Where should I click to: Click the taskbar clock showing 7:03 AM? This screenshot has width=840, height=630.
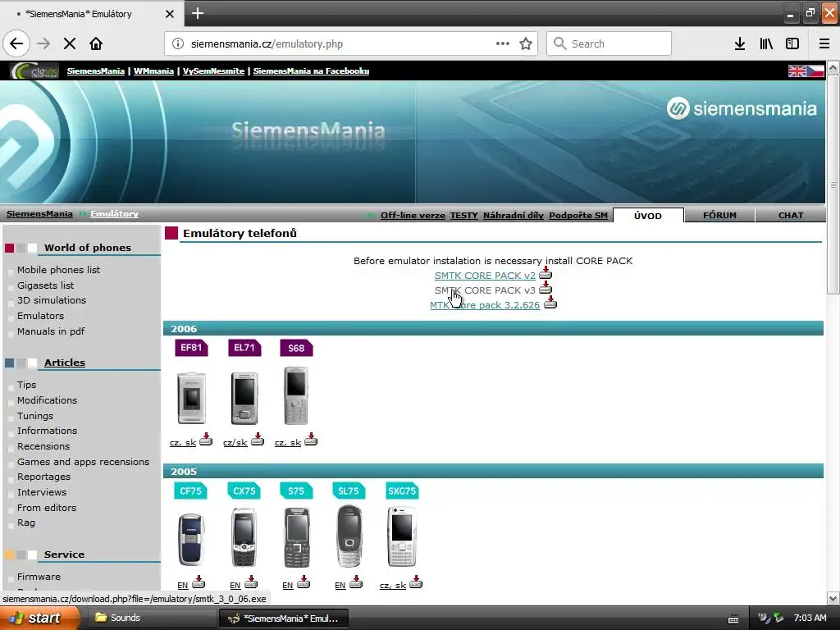(810, 619)
